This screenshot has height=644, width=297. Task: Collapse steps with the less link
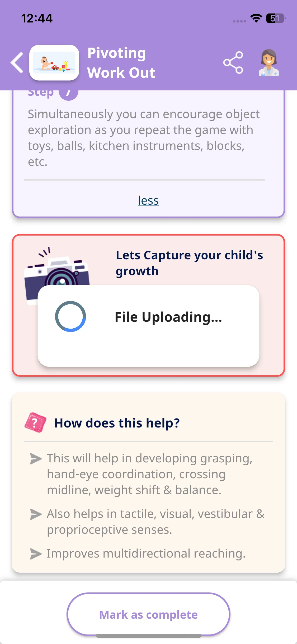(148, 200)
